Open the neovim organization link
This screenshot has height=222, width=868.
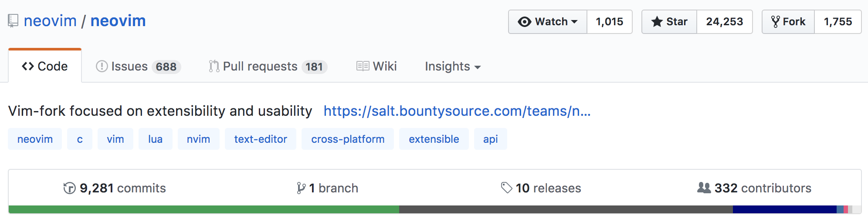(50, 21)
